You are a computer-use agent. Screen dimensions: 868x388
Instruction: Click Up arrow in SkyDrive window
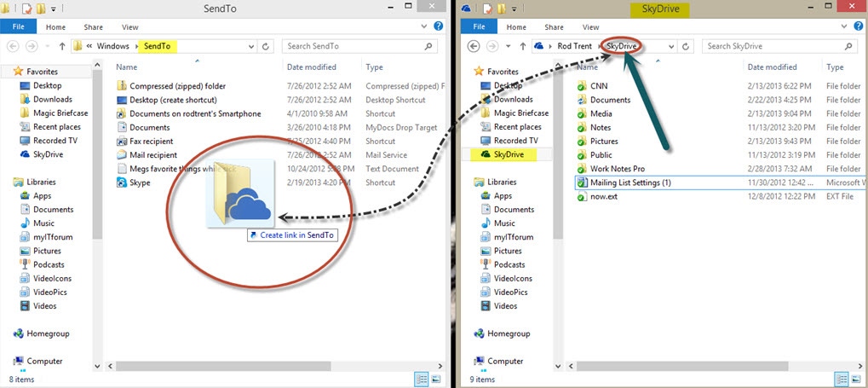point(522,47)
